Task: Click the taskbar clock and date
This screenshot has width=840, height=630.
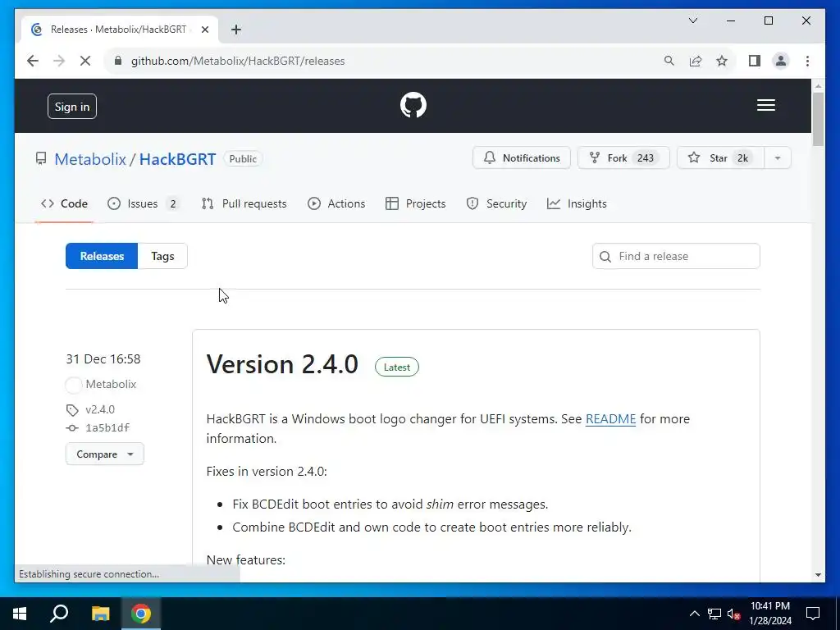Action: coord(769,614)
